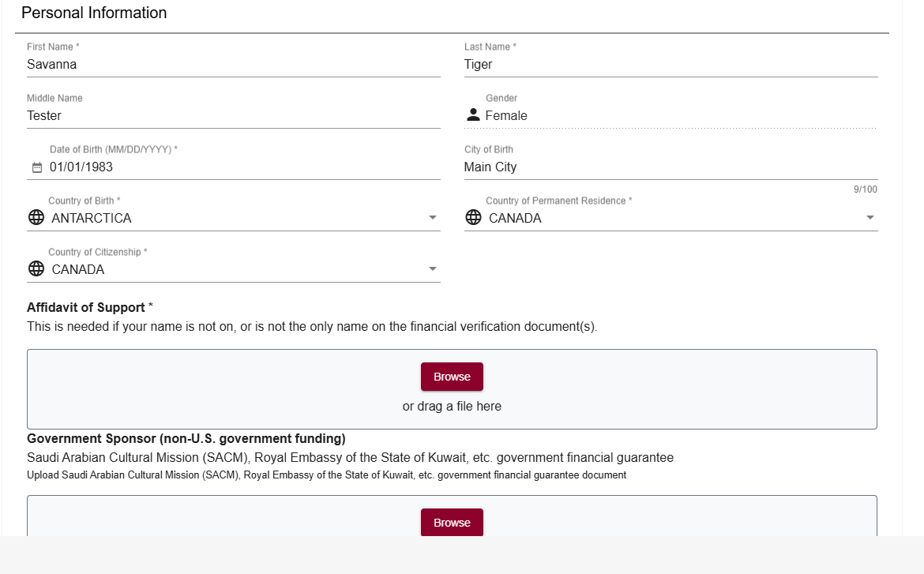924x574 pixels.
Task: Click CANADA value in Country of Permanent Residence
Action: (x=515, y=218)
